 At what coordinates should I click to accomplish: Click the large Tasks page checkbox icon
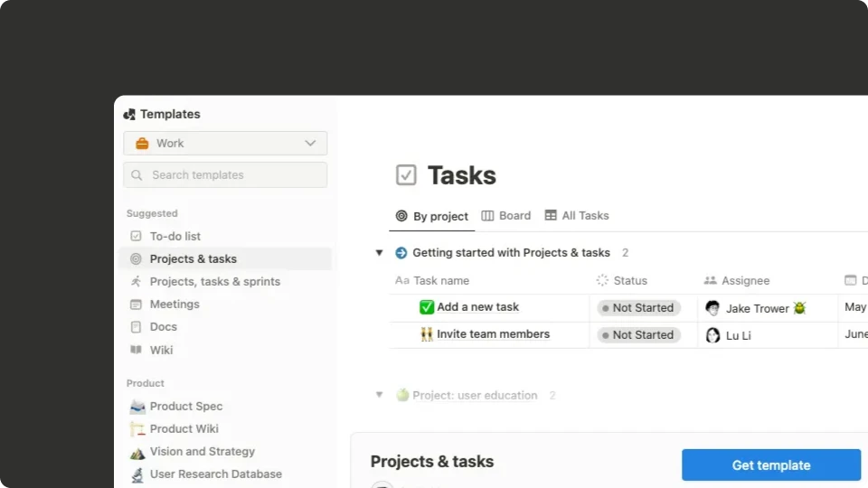(406, 174)
